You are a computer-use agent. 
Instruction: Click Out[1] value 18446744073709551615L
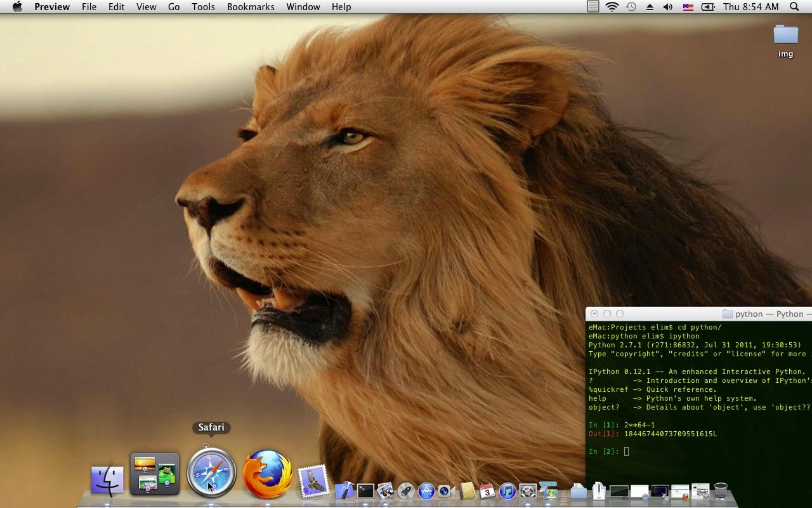point(671,434)
